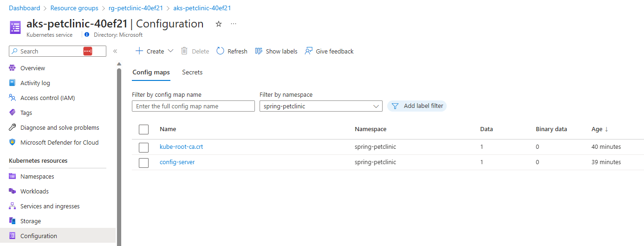Image resolution: width=644 pixels, height=246 pixels.
Task: Favorite this resource with the star icon
Action: (219, 24)
